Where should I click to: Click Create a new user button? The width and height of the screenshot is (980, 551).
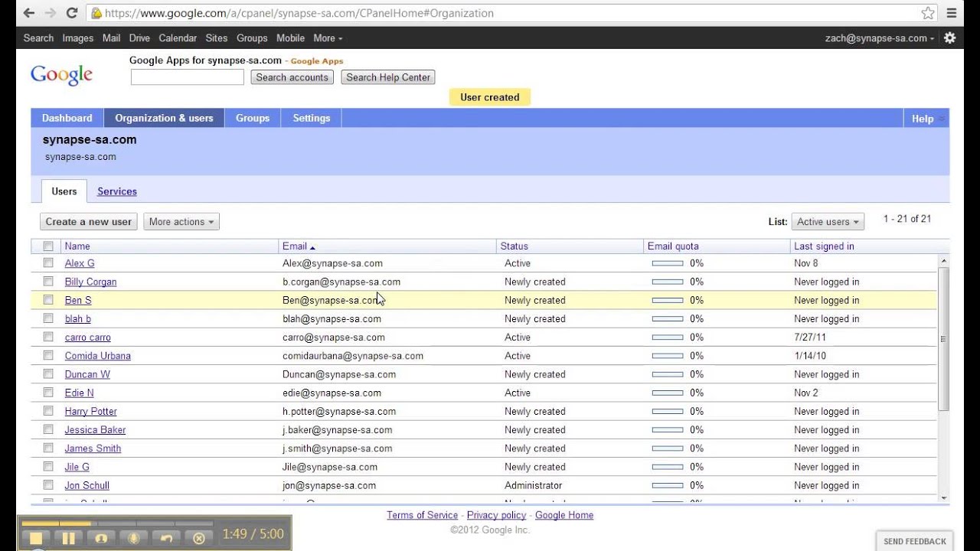(x=89, y=222)
